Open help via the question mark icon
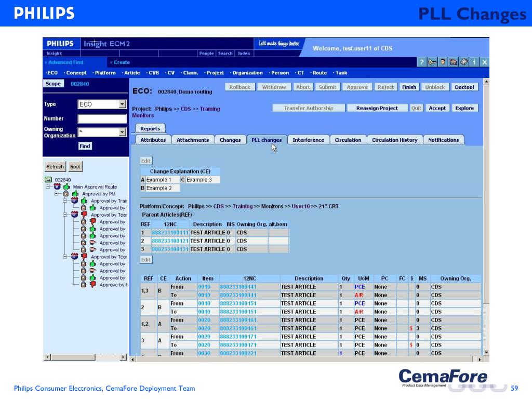 pos(421,62)
